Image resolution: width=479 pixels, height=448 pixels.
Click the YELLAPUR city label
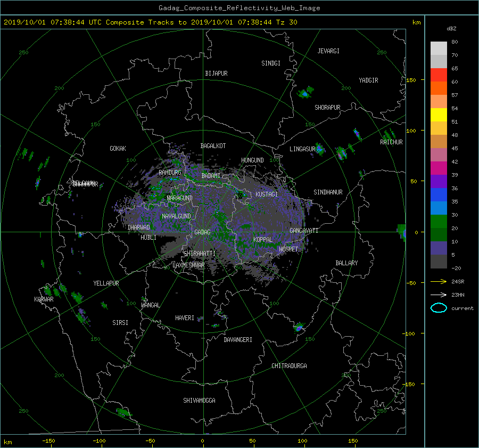coord(106,283)
